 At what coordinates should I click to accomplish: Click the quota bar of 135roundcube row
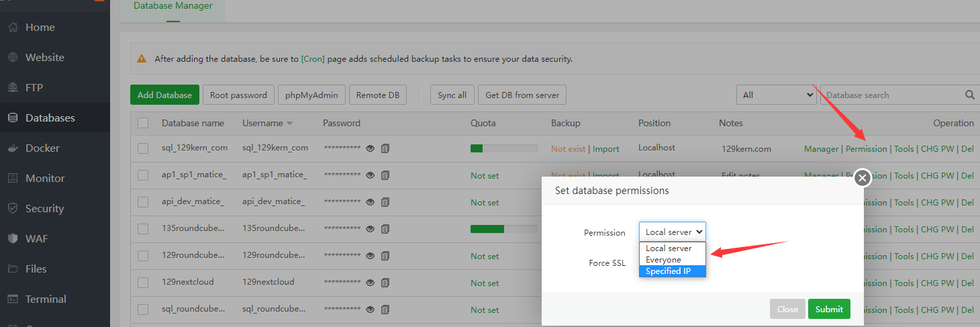[503, 229]
